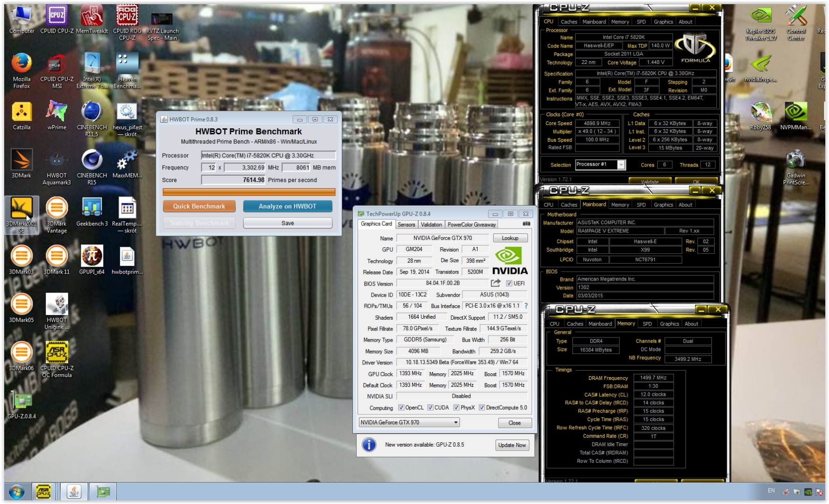Switch to Sensors tab in GPU-Z
Image resolution: width=829 pixels, height=504 pixels.
point(406,224)
